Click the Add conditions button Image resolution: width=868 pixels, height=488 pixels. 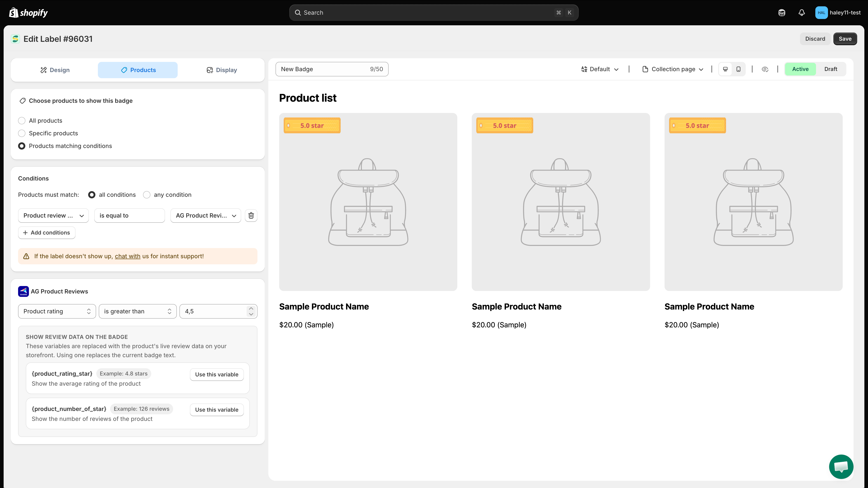(x=47, y=233)
